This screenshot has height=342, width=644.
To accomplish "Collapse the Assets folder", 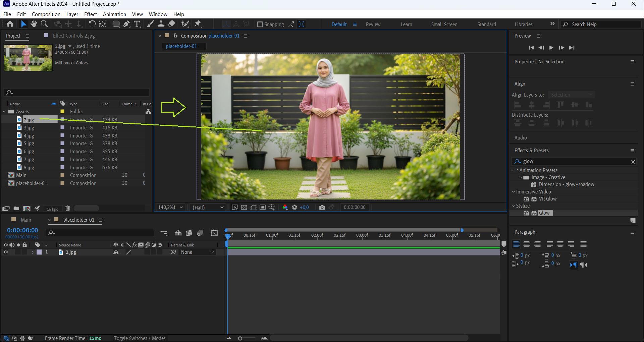I will pos(4,111).
